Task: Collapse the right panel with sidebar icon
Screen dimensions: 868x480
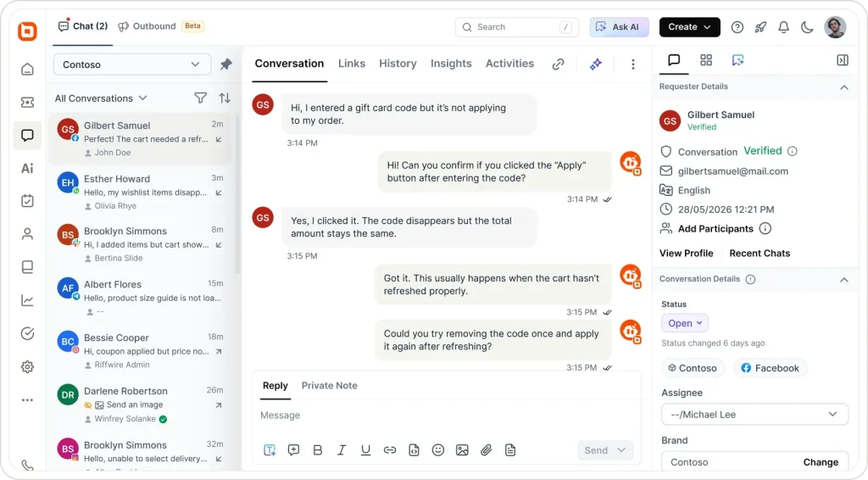Action: [x=843, y=60]
